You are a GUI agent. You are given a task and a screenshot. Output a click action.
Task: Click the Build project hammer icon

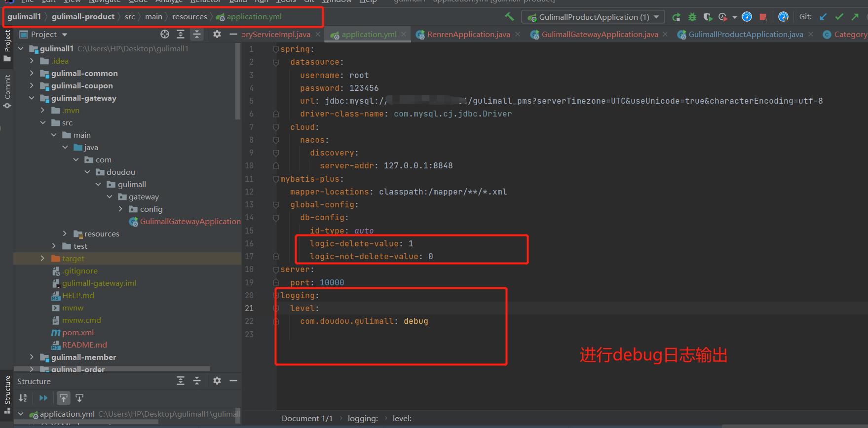(x=509, y=17)
